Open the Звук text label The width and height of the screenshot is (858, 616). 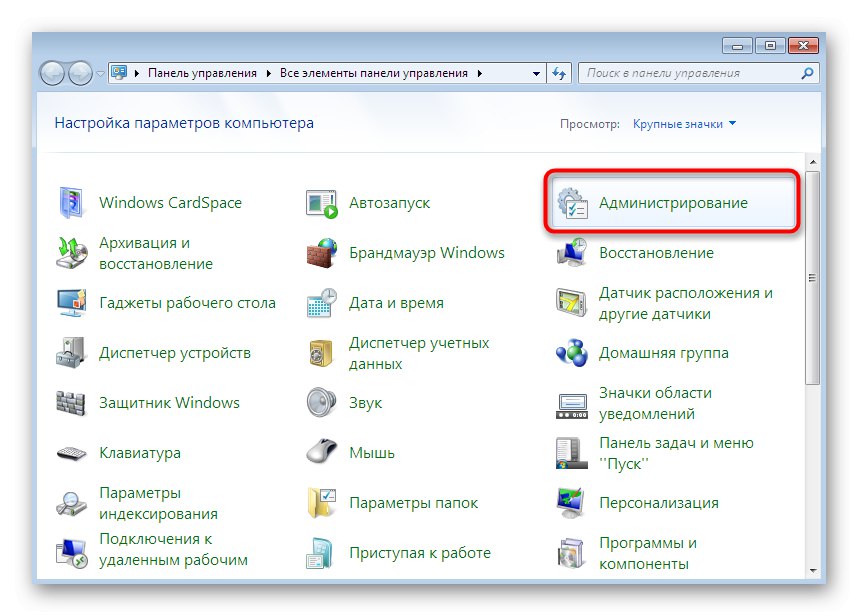(366, 403)
